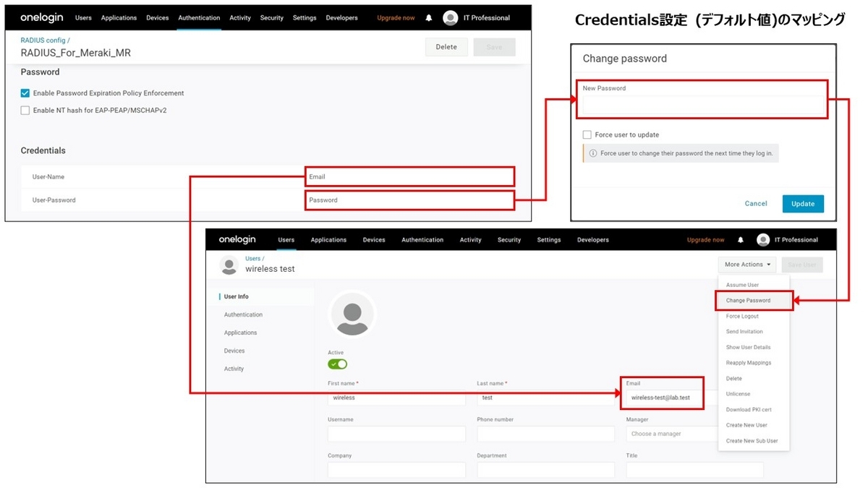
Task: Open Users menu in RADIUS config window
Action: pyautogui.click(x=83, y=18)
